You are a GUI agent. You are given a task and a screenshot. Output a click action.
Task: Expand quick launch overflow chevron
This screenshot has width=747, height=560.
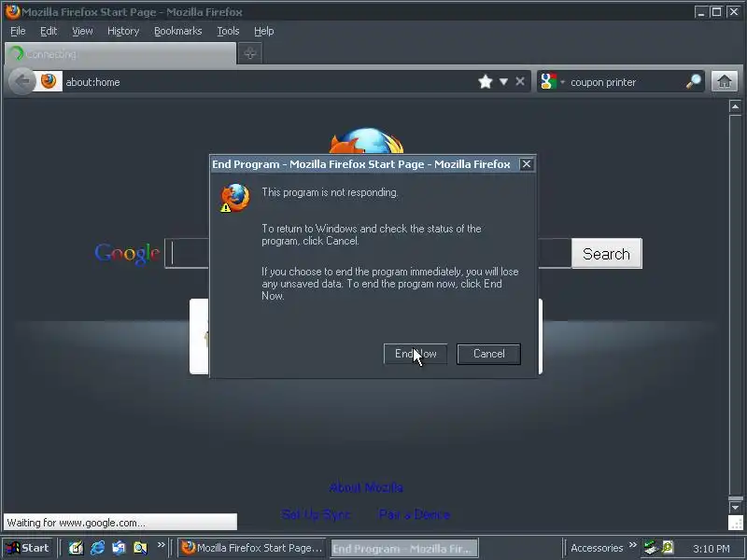(161, 545)
